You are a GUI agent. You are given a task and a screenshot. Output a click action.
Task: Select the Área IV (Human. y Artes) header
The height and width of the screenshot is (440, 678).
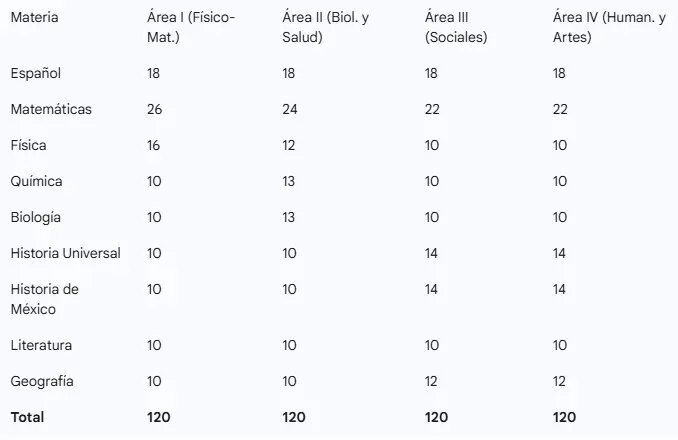608,28
